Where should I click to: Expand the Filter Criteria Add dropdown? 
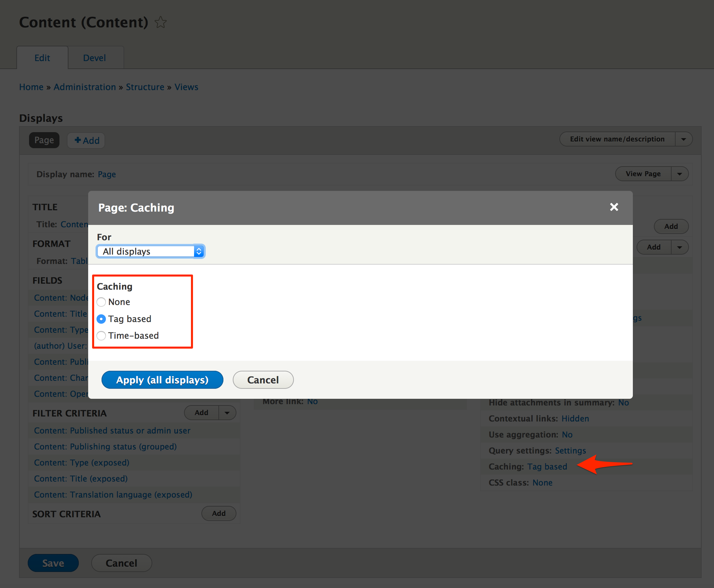pos(226,412)
